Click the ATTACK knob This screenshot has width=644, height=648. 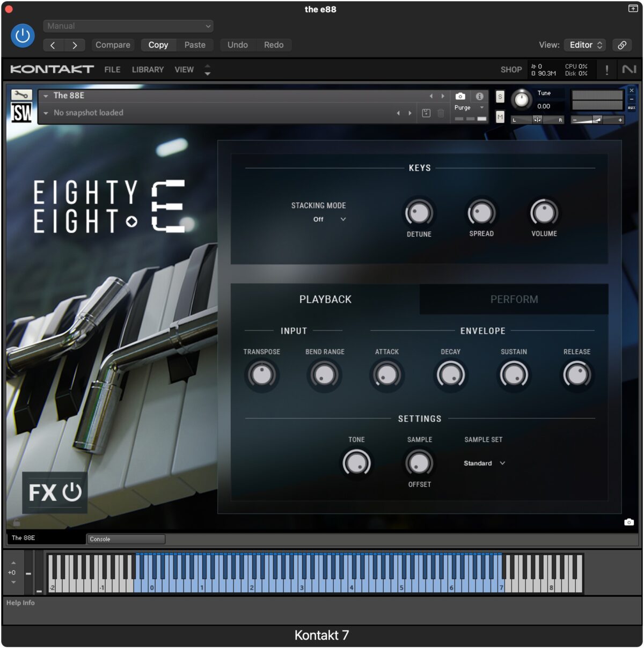tap(387, 375)
